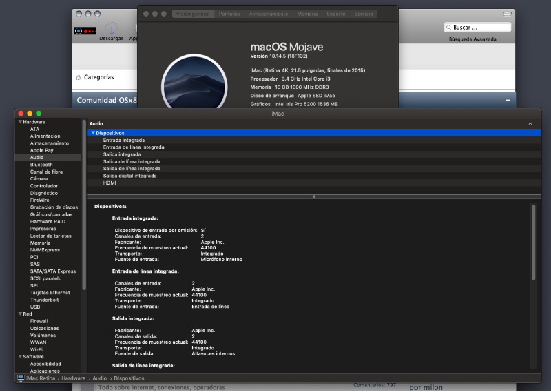Select Diagnóstico in the sidebar
The height and width of the screenshot is (392, 551).
coord(43,193)
